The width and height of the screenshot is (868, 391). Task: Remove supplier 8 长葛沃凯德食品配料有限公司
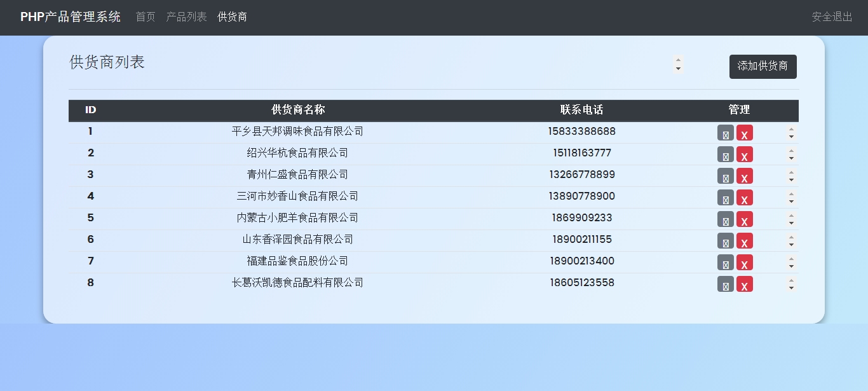(744, 284)
